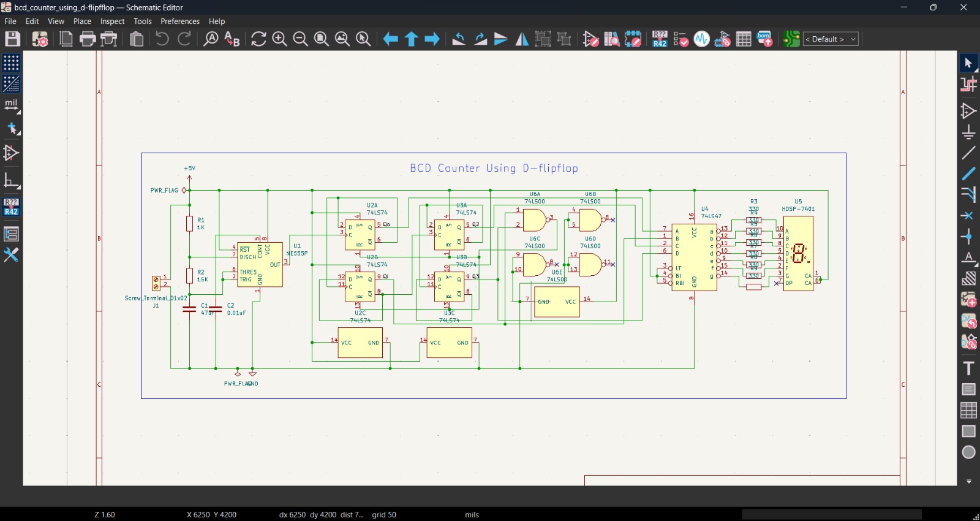Toggle the cursor shape option

pyautogui.click(x=11, y=129)
